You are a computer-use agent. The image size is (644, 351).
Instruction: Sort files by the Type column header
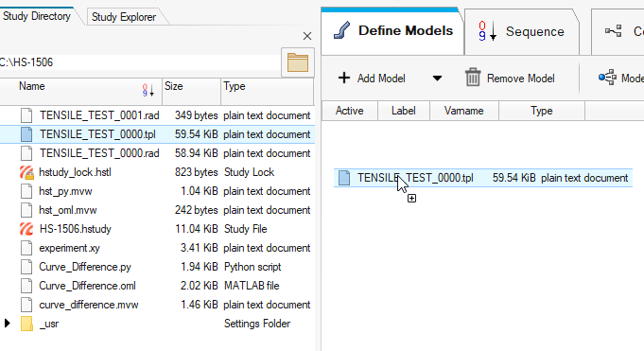click(267, 87)
